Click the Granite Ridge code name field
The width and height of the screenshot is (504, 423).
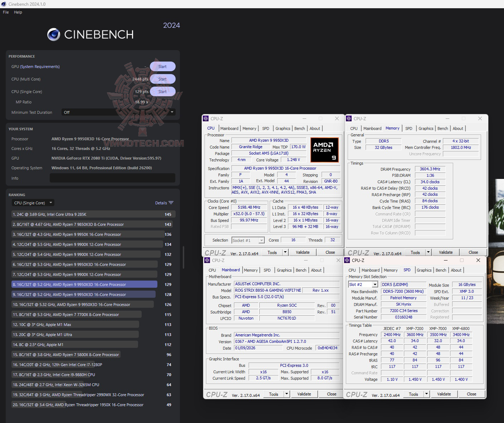pos(250,147)
